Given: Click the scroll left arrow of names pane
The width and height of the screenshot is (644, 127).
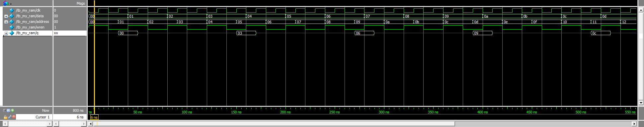Looking at the screenshot, I should (5, 124).
